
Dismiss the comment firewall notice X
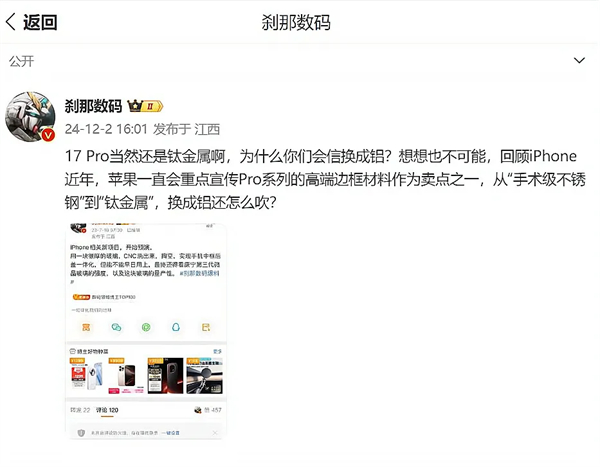pos(215,433)
